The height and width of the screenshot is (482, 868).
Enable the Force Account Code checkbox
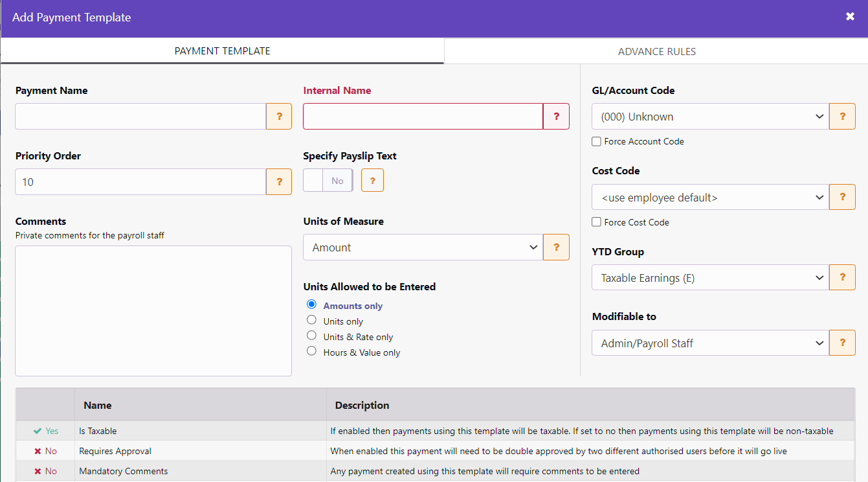point(597,141)
